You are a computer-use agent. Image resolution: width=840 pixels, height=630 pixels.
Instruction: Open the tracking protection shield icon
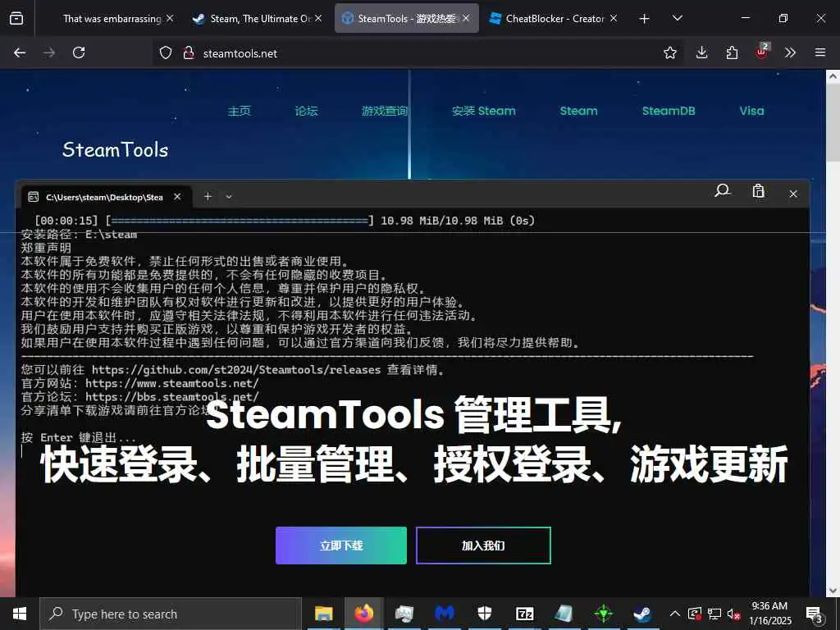pos(166,52)
